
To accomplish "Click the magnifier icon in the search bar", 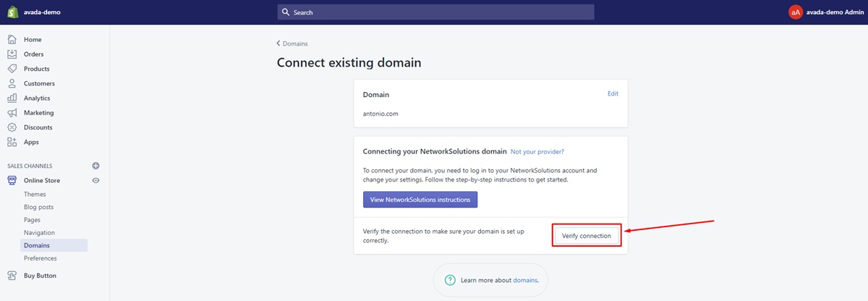I will point(286,12).
